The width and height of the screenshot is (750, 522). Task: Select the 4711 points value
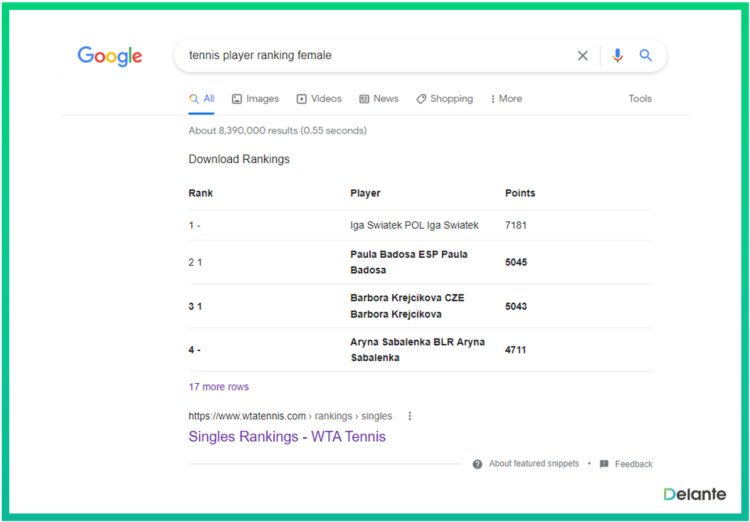click(x=516, y=350)
